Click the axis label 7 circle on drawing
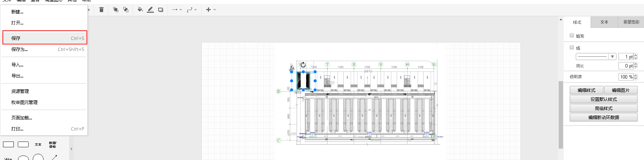This screenshot has height=160, width=644. pos(327,64)
